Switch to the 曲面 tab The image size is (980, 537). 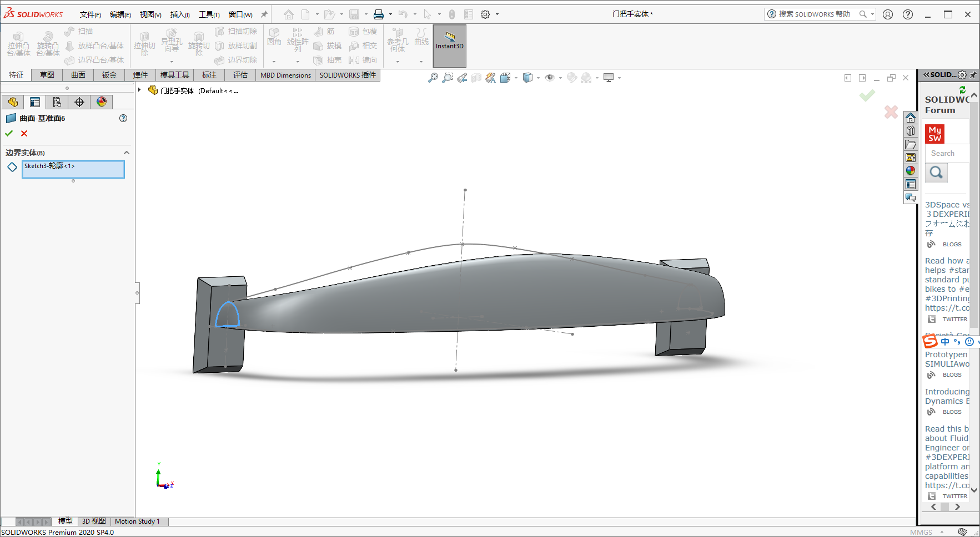pos(78,75)
